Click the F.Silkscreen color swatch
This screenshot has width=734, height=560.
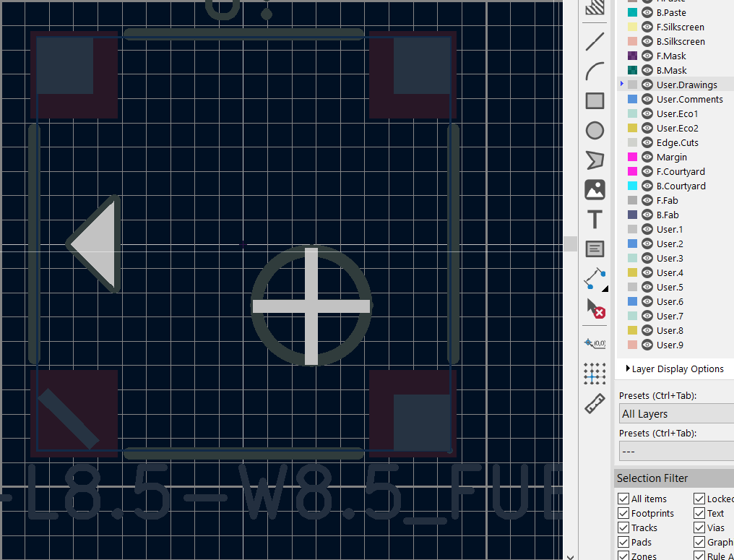click(x=632, y=27)
